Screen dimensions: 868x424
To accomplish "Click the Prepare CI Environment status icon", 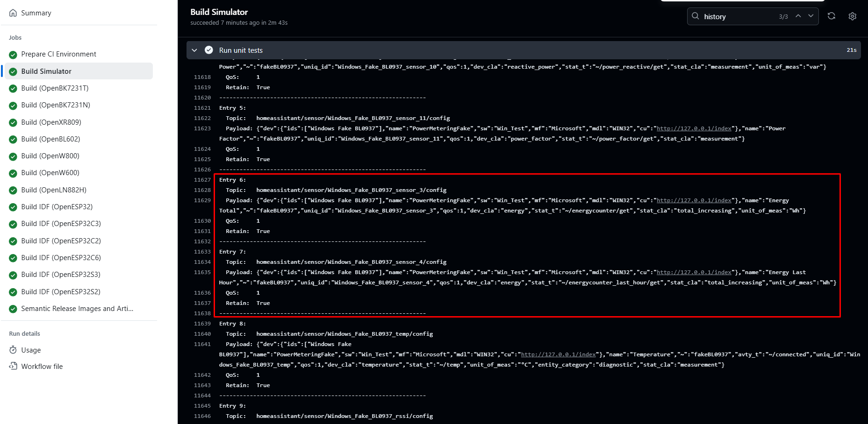I will pyautogui.click(x=13, y=55).
